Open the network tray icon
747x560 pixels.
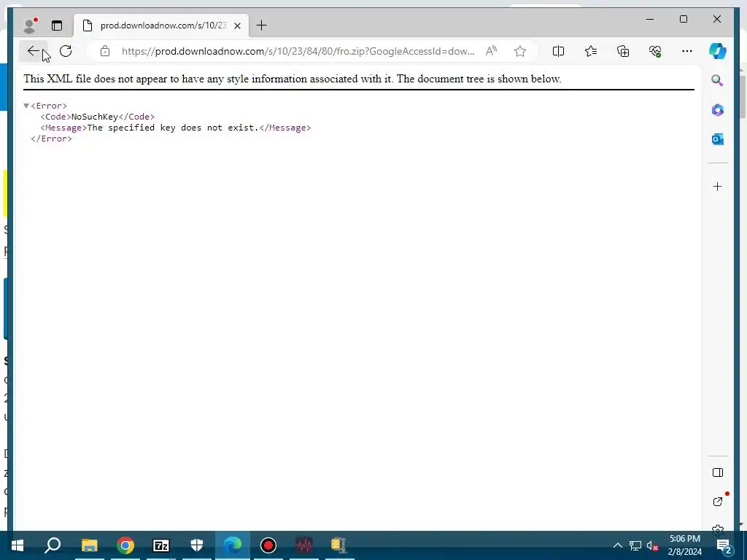click(x=635, y=545)
